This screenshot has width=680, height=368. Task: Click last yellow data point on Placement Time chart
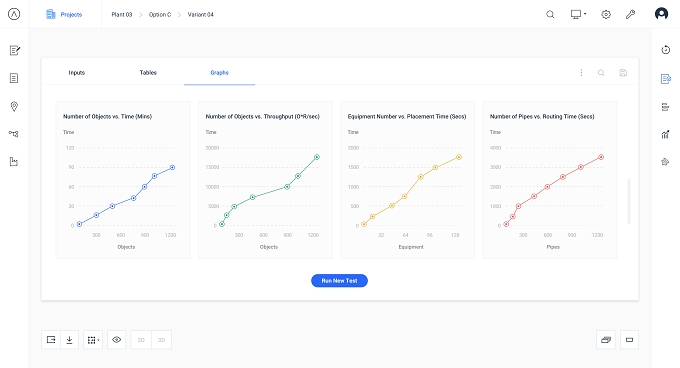pos(459,157)
